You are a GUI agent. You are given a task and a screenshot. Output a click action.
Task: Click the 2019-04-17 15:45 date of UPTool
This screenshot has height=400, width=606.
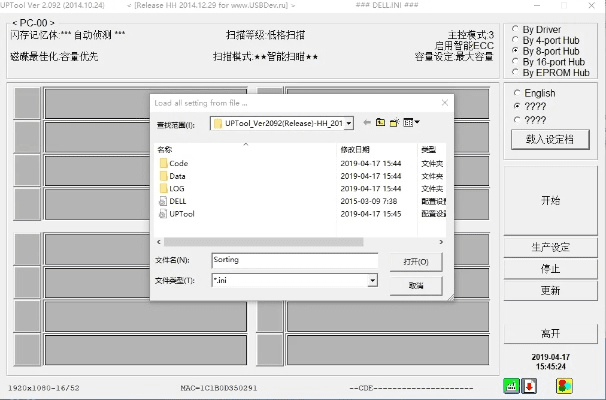coord(371,214)
